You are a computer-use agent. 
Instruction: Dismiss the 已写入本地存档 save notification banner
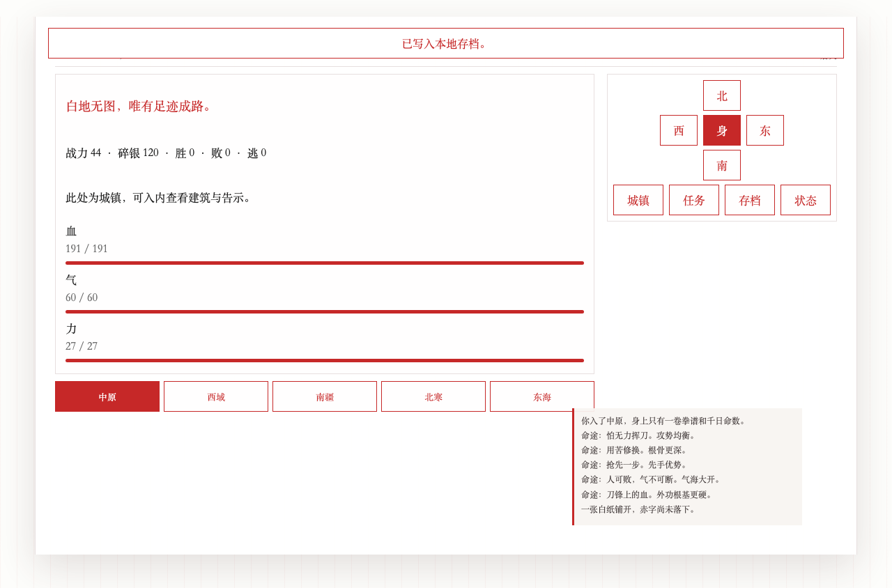pyautogui.click(x=446, y=43)
